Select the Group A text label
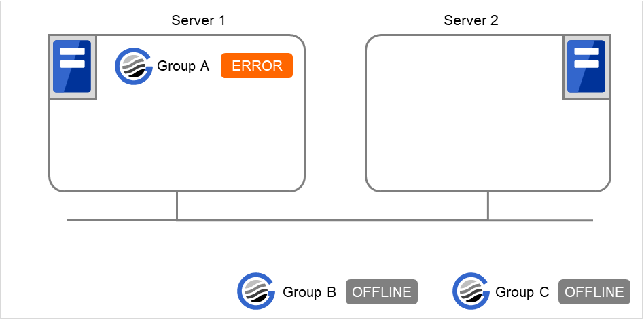 (183, 66)
